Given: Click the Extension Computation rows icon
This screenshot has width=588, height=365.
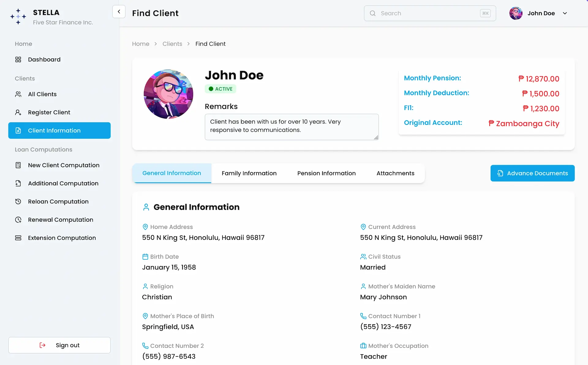Looking at the screenshot, I should coord(18,238).
